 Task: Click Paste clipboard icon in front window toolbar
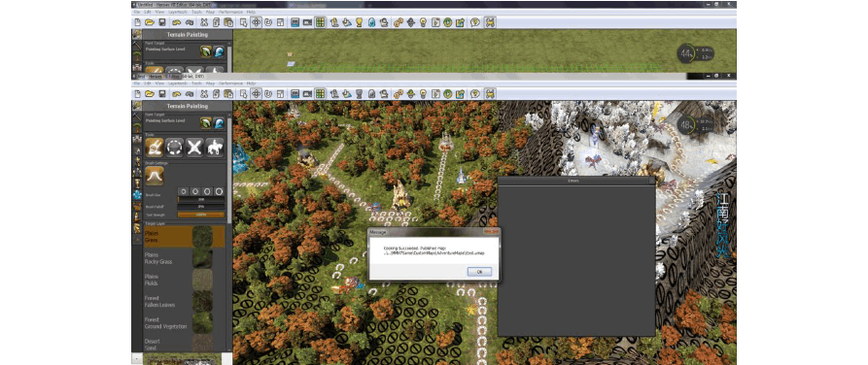click(x=228, y=93)
